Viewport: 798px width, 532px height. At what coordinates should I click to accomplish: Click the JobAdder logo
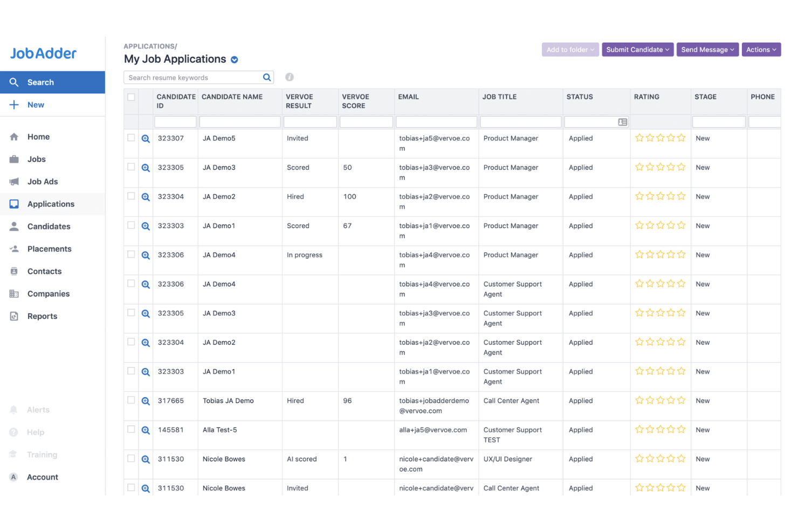tap(43, 53)
